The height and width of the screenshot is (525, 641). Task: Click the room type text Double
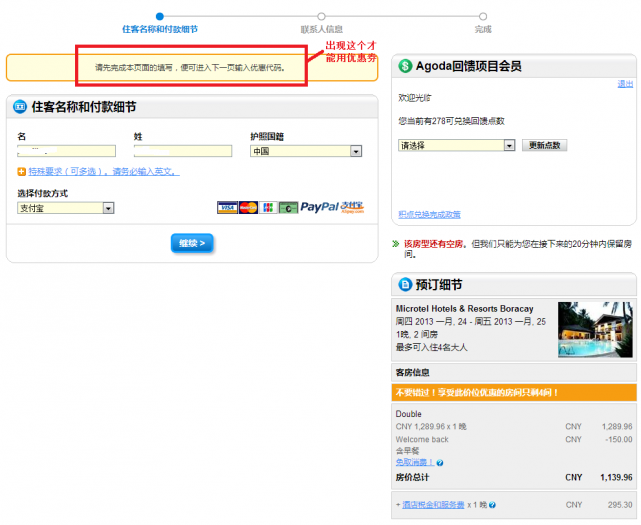tap(408, 414)
